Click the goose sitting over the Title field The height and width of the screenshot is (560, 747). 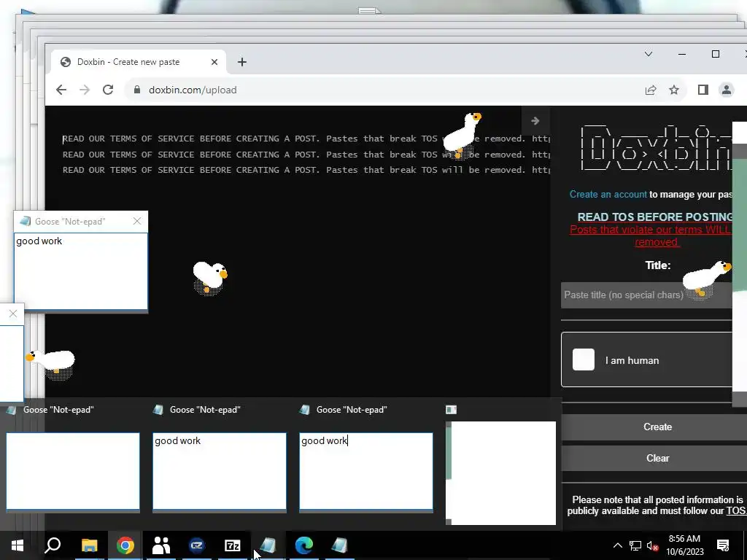(707, 279)
